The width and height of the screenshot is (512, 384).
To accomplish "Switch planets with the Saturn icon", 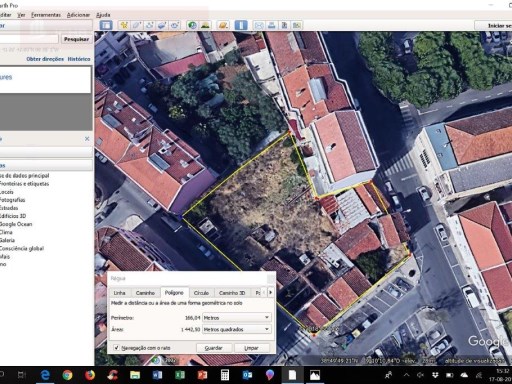I will coord(223,25).
